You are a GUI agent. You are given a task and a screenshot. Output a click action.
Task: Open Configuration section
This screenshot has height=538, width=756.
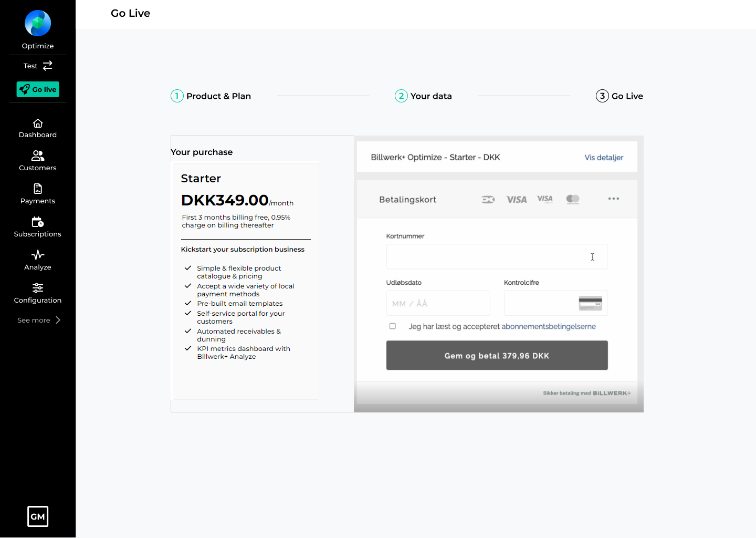point(38,294)
